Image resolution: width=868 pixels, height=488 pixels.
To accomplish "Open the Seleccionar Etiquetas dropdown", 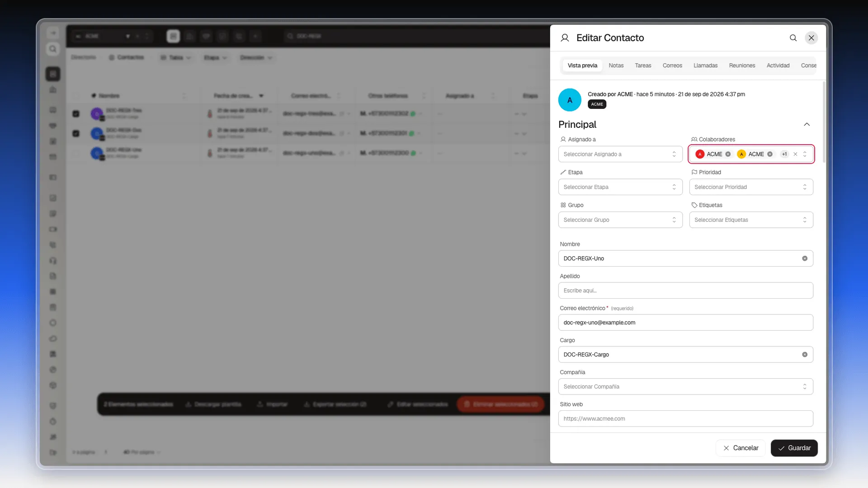I will tap(751, 220).
